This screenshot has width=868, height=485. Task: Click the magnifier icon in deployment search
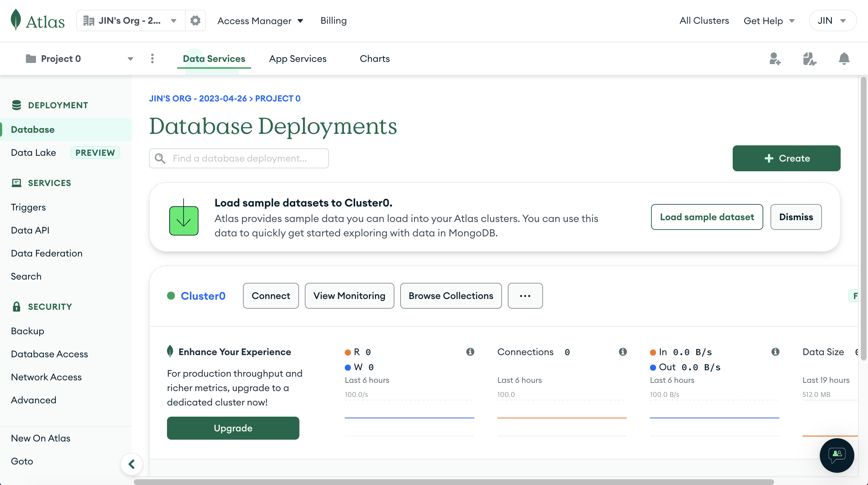(160, 158)
